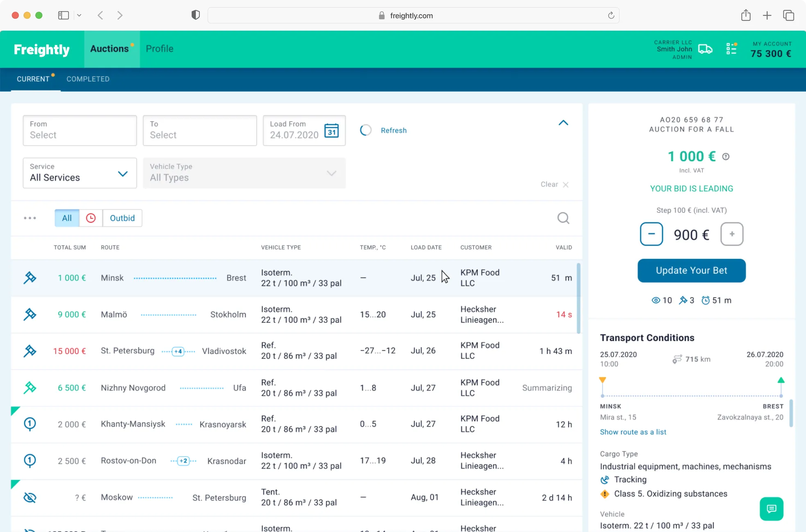This screenshot has width=806, height=532.
Task: Click the search magnifier icon above table
Action: click(563, 218)
